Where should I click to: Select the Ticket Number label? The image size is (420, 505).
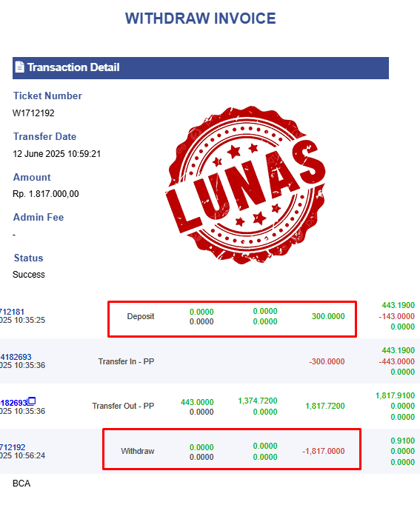47,96
